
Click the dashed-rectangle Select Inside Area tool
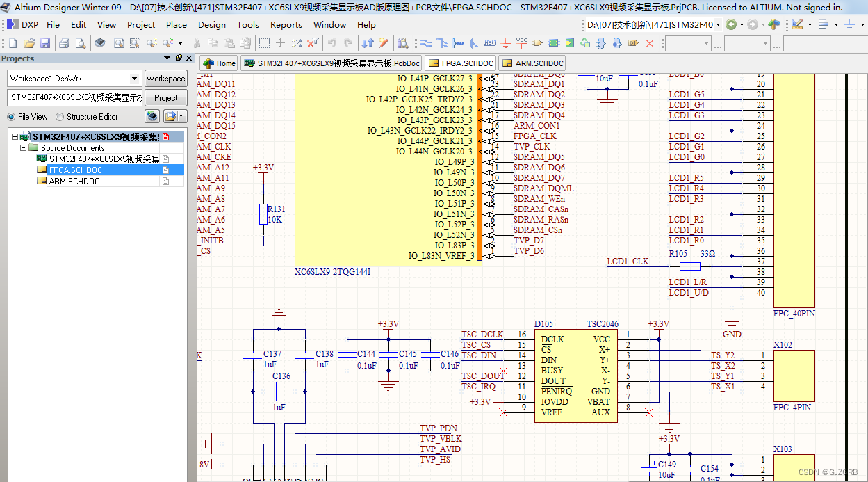click(264, 43)
